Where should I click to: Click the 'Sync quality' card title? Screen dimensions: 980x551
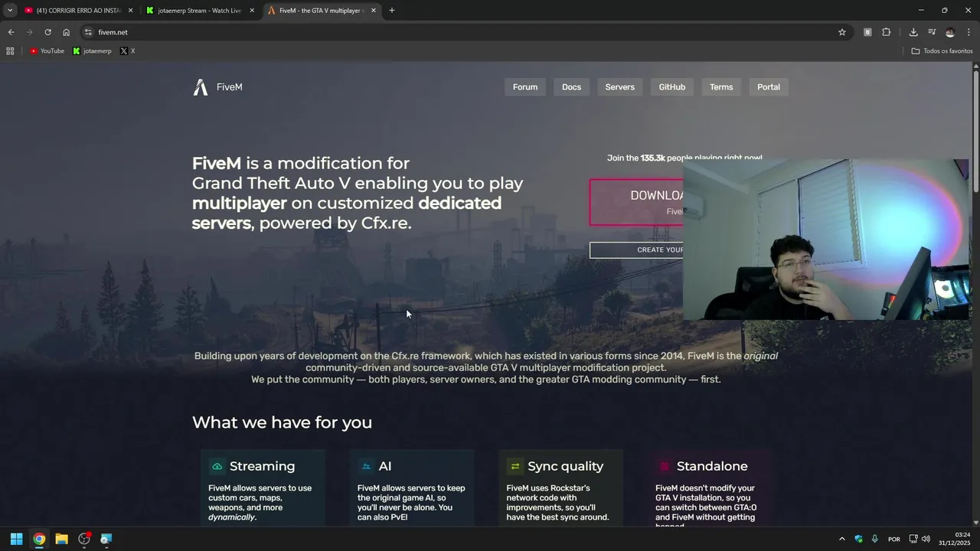click(x=565, y=466)
